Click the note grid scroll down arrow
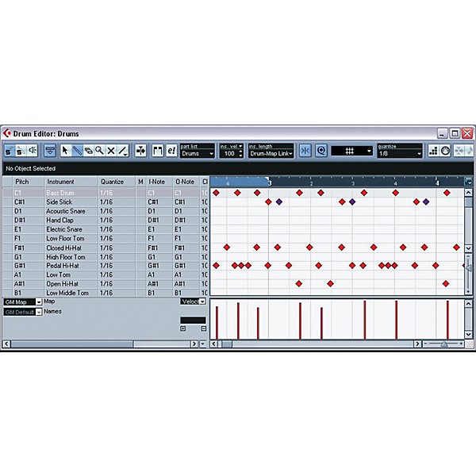This screenshot has width=476, height=476. point(468,248)
